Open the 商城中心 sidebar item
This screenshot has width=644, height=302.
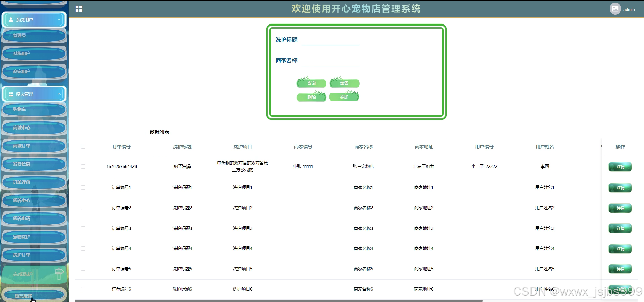pos(34,128)
